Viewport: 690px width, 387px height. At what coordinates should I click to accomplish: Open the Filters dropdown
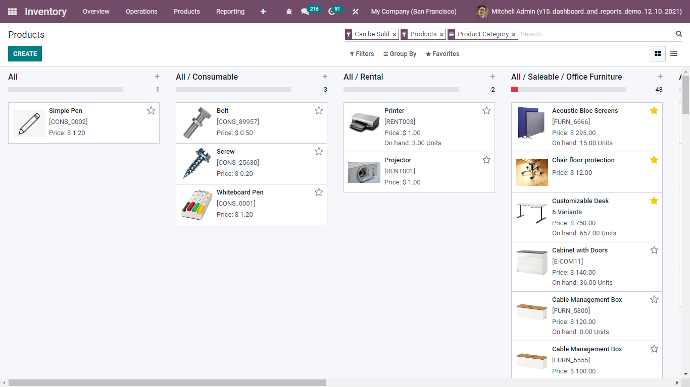click(362, 54)
